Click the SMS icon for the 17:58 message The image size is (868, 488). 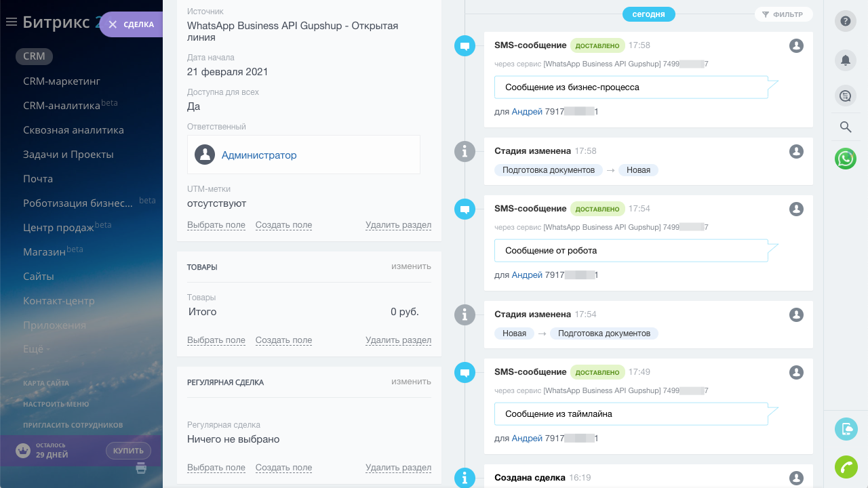[465, 46]
